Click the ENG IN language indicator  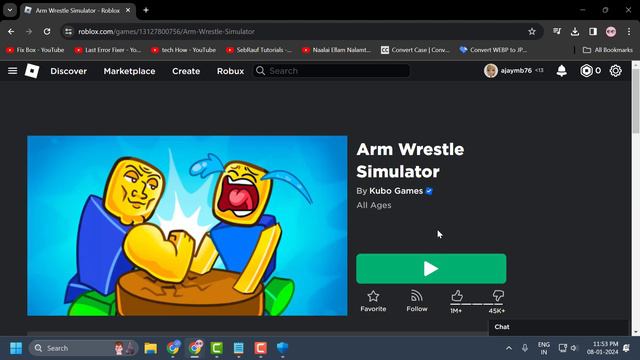[544, 348]
